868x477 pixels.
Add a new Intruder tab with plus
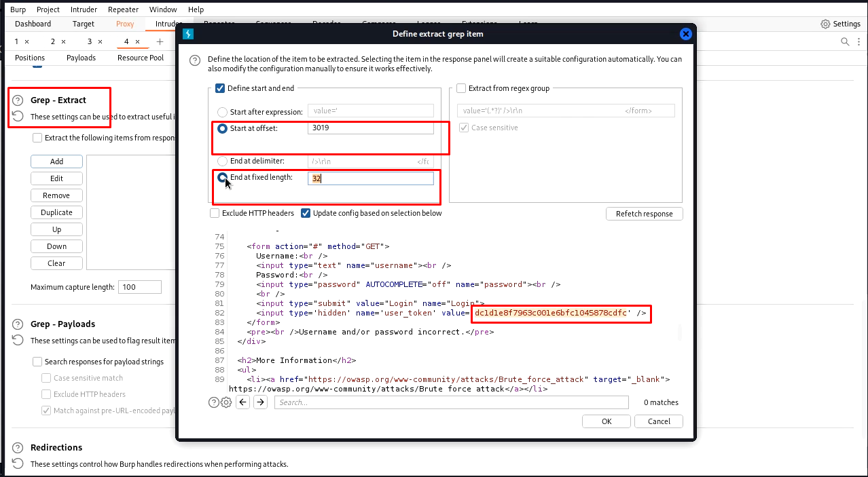tap(160, 41)
